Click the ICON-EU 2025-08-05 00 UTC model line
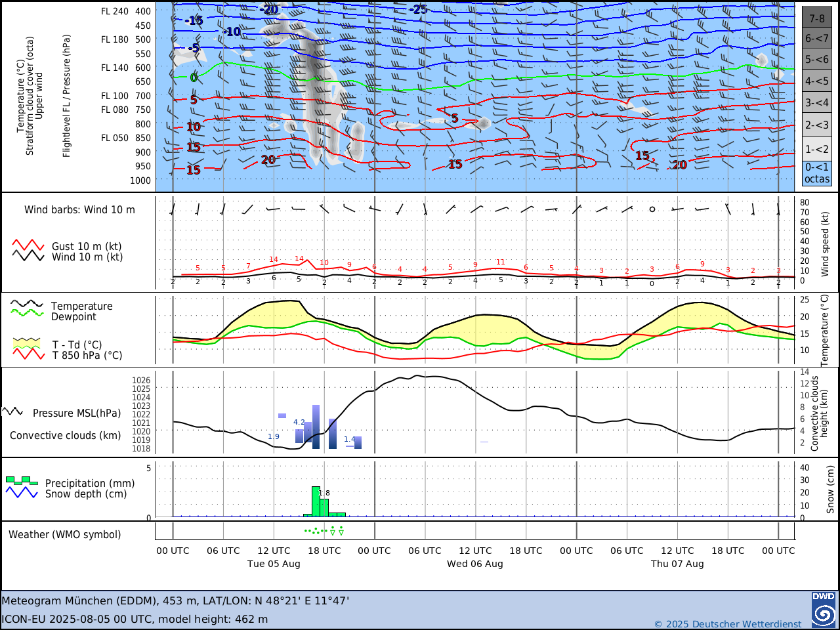 pos(135,619)
